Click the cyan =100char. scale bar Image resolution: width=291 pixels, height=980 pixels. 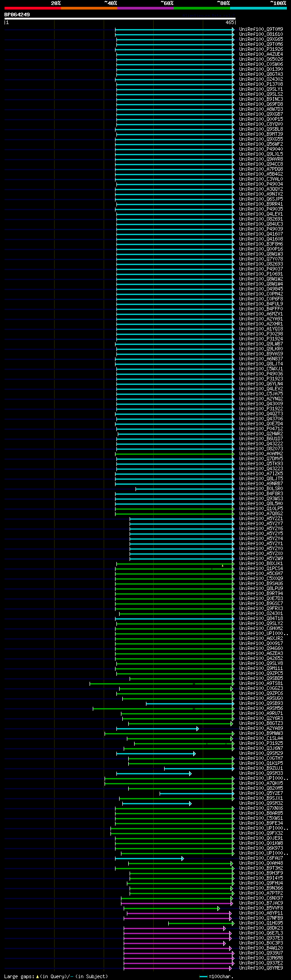(x=203, y=976)
